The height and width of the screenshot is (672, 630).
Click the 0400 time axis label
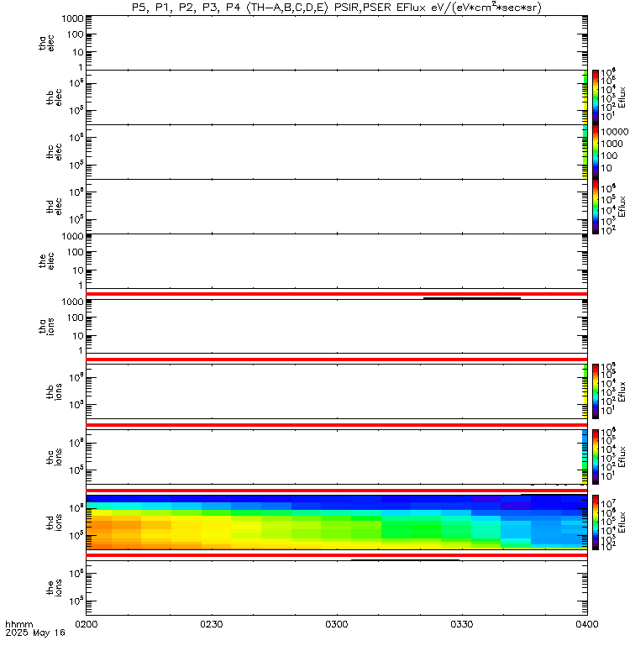(x=586, y=624)
